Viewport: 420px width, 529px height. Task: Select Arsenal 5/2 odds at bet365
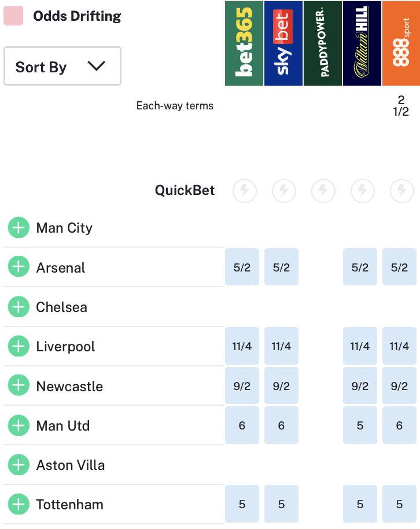pyautogui.click(x=242, y=267)
